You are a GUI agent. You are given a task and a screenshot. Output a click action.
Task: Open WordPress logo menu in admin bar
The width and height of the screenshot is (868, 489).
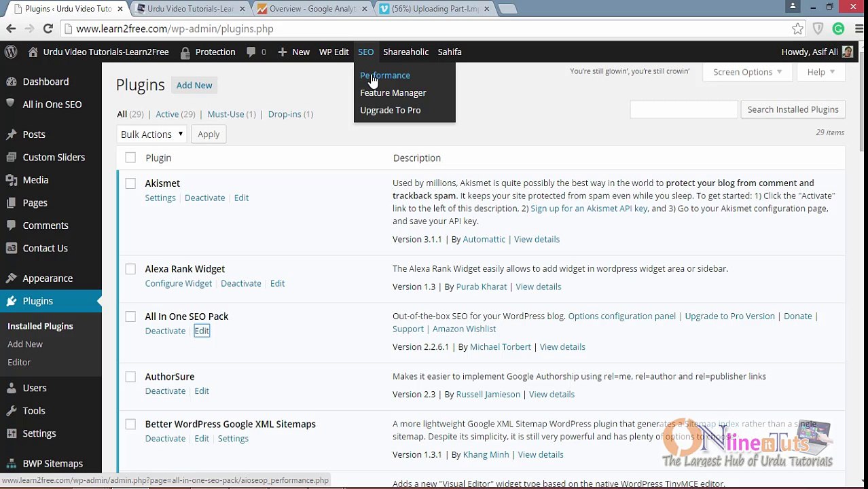(x=11, y=52)
